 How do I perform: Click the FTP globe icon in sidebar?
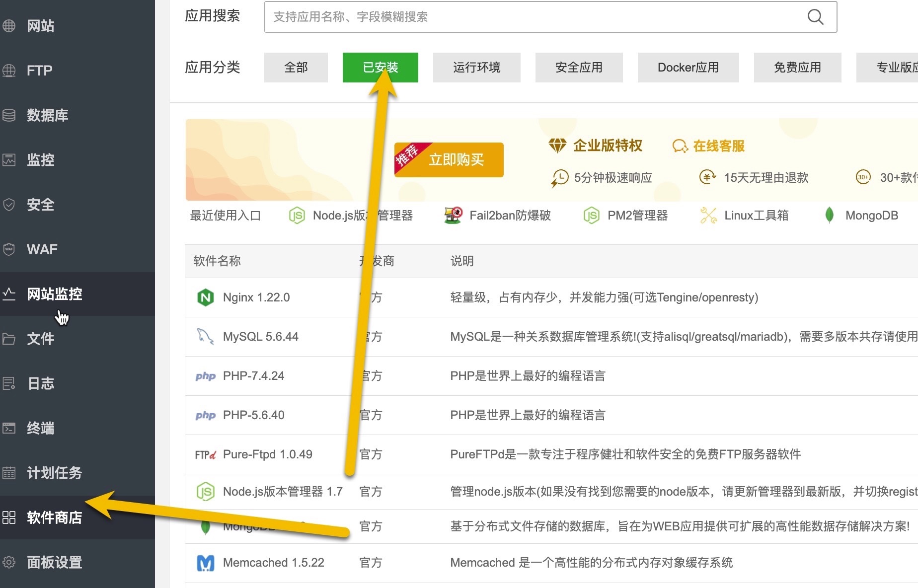click(x=9, y=71)
